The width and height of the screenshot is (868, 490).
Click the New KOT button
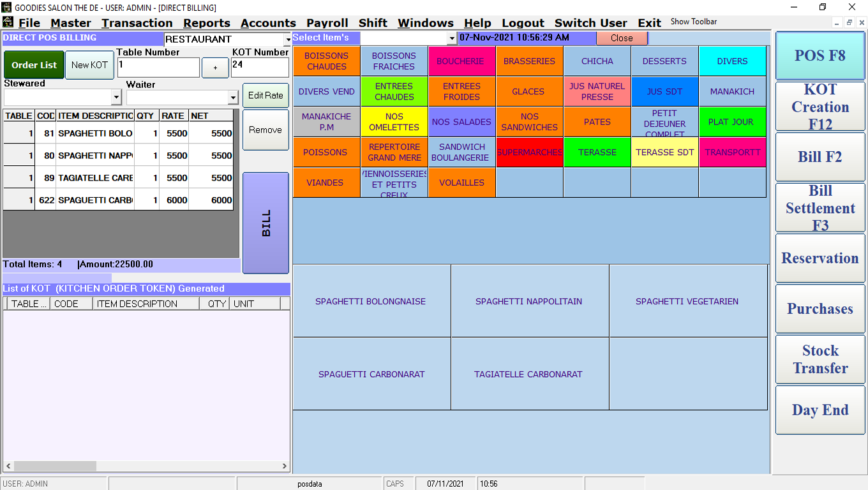coord(89,65)
